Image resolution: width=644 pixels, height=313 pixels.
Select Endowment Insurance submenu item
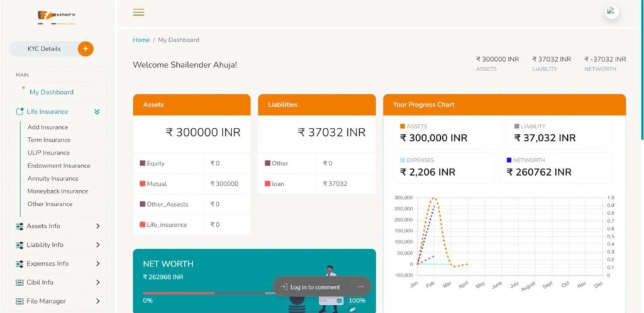[x=58, y=166]
